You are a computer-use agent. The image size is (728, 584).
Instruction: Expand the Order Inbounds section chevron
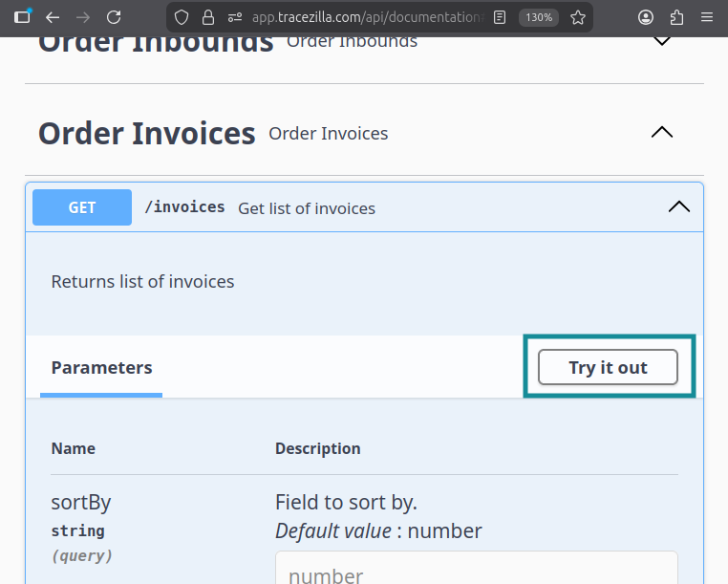click(661, 41)
